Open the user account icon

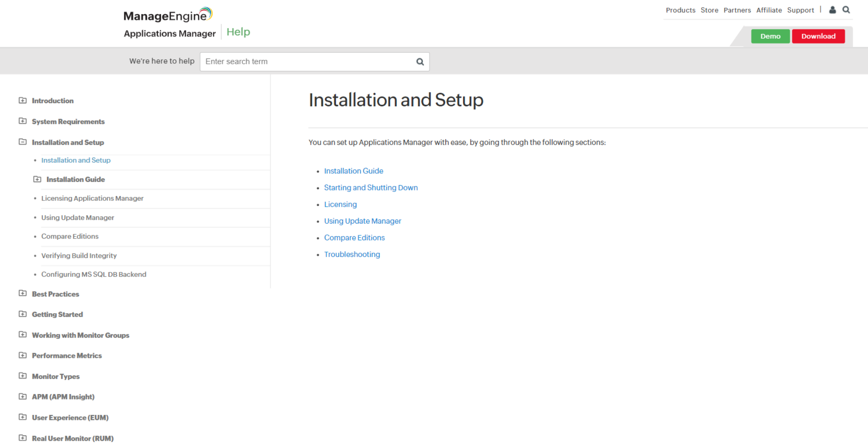832,10
